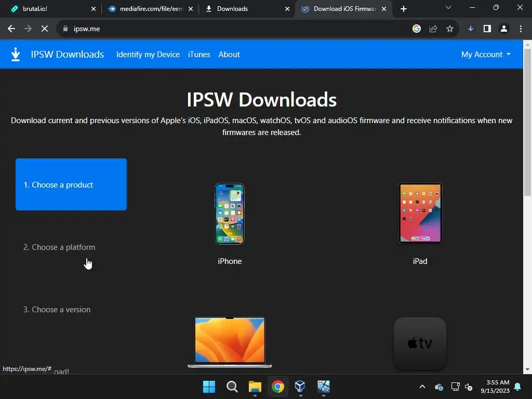Click the IPSW Downloads logo arrow icon
532x399 pixels.
point(16,54)
